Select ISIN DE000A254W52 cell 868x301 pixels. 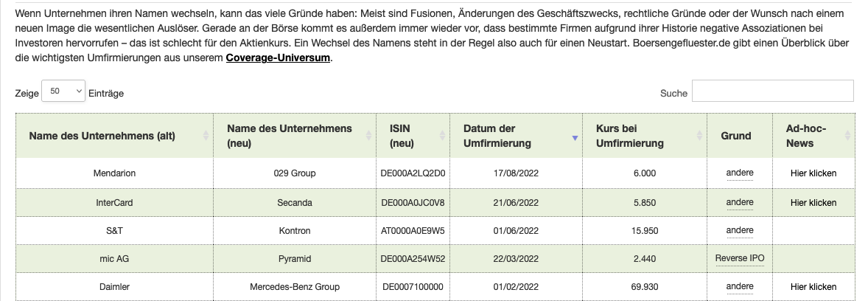click(x=413, y=258)
